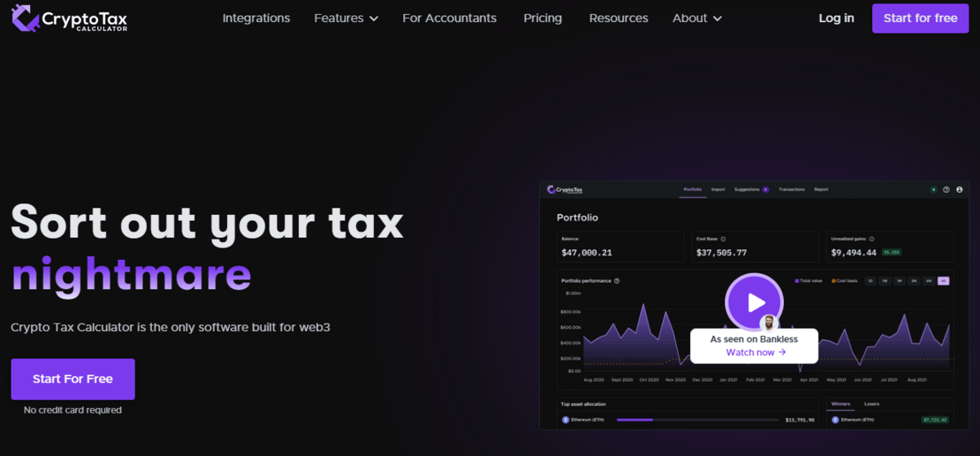Toggle the Total value legend swatch

click(797, 281)
